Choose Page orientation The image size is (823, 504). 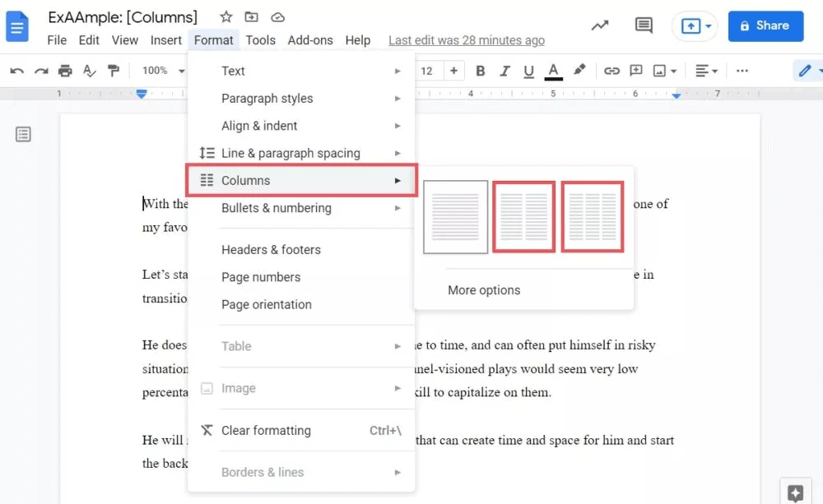[x=301, y=304]
